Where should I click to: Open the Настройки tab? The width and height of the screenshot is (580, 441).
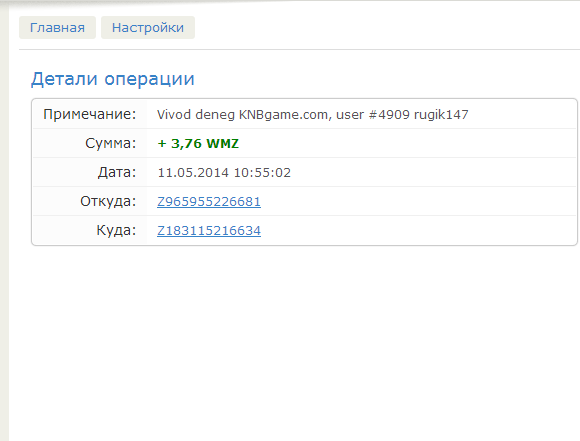(148, 27)
